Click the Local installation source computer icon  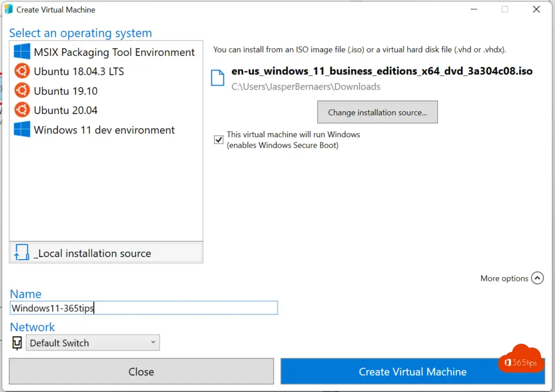(x=22, y=253)
